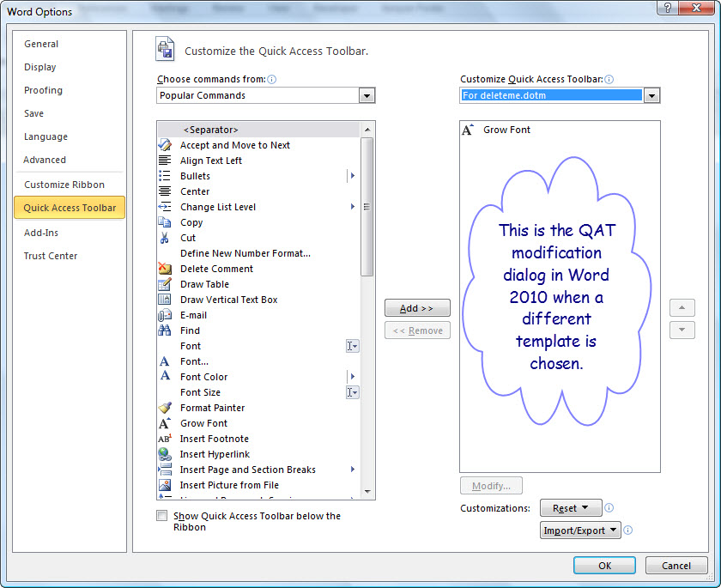
Task: Click the Add button to add a command
Action: (x=417, y=307)
